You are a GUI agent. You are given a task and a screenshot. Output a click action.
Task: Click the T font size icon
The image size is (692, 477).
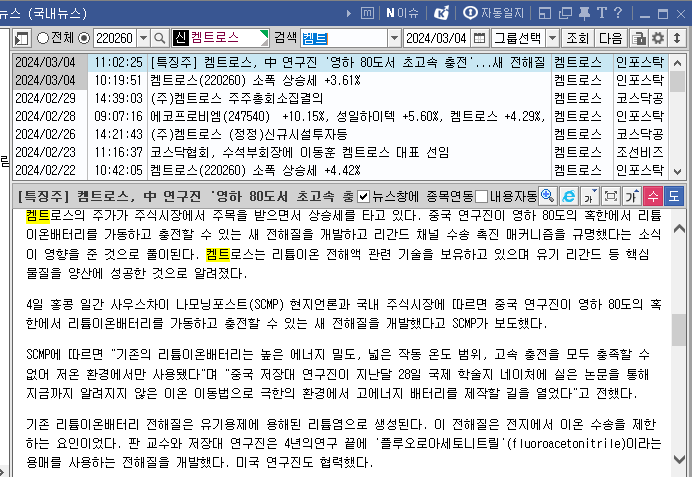click(x=602, y=13)
